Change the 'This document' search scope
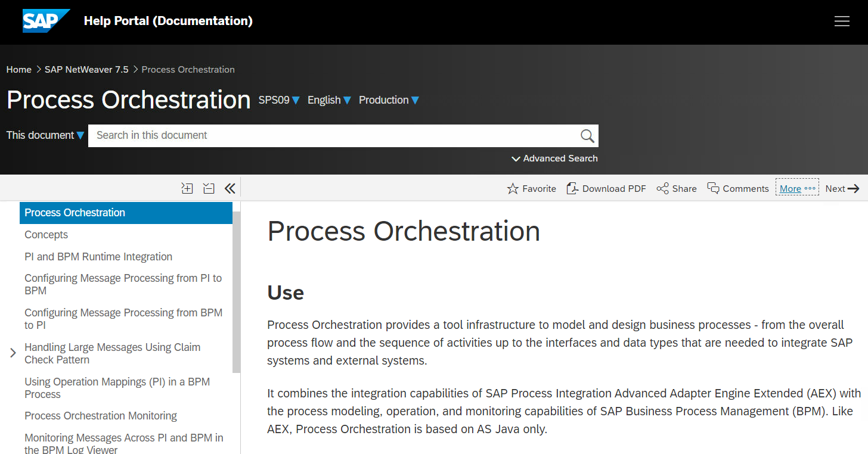This screenshot has height=454, width=868. 45,135
